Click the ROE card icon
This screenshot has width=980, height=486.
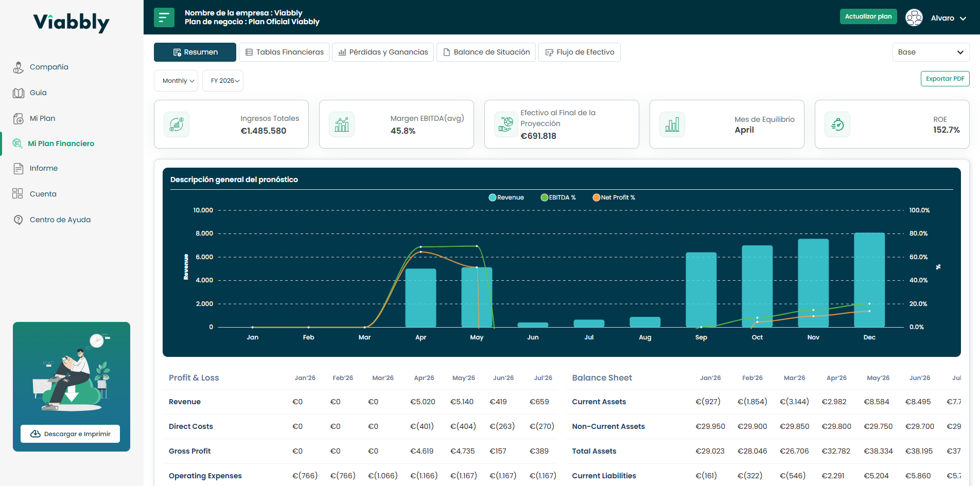[837, 124]
